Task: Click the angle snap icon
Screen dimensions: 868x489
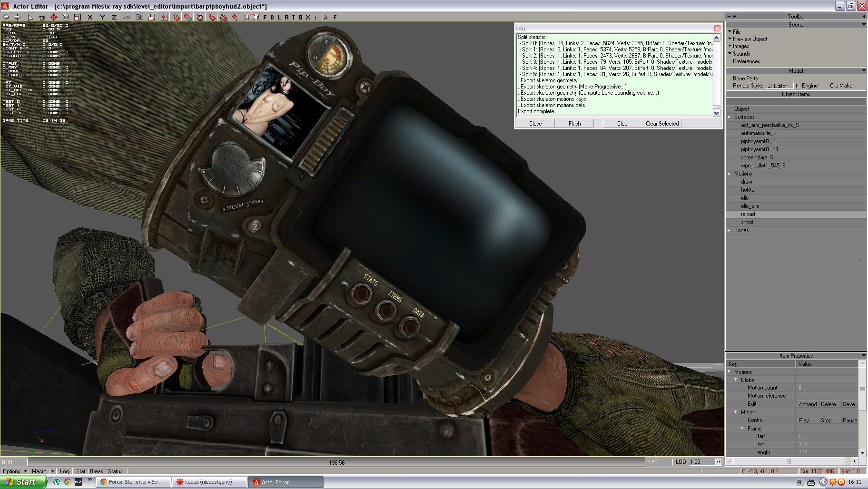Action: coord(224,17)
